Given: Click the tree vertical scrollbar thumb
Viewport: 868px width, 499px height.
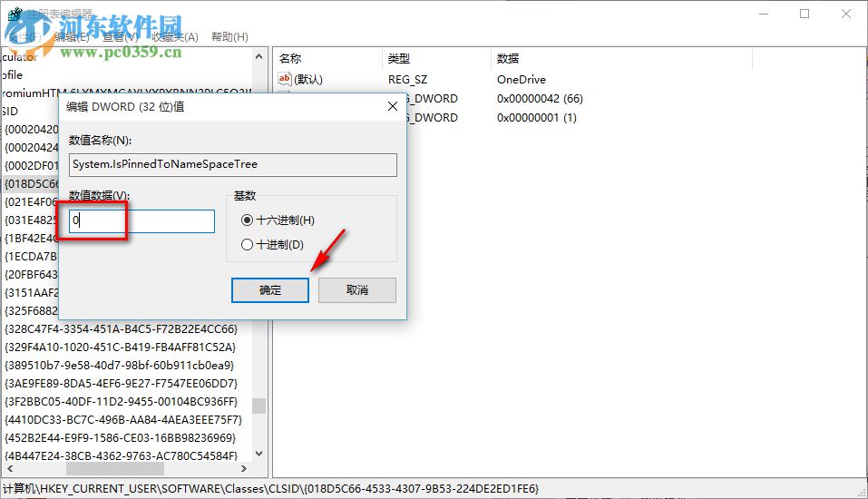Looking at the screenshot, I should (x=258, y=406).
